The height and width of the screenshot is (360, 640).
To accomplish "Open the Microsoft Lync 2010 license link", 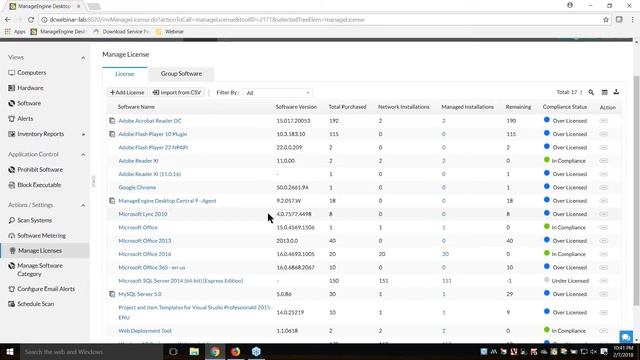I will coord(143,214).
